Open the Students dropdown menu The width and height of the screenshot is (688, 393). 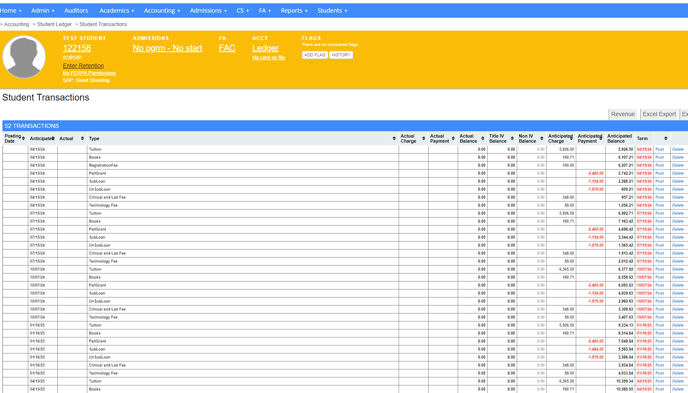coord(332,11)
